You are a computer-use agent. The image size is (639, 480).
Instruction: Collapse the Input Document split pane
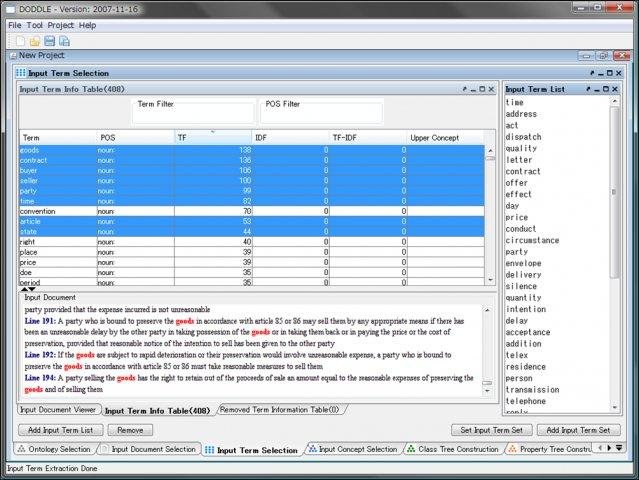33,289
